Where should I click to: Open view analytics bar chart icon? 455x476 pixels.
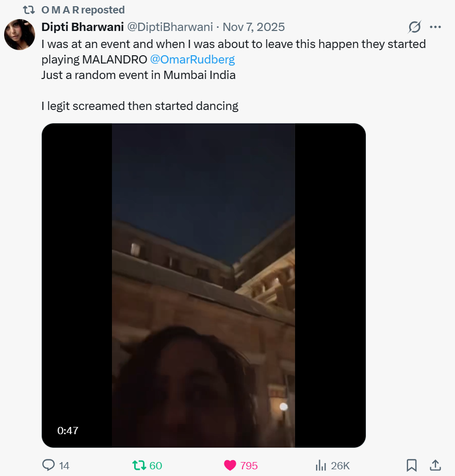(321, 465)
